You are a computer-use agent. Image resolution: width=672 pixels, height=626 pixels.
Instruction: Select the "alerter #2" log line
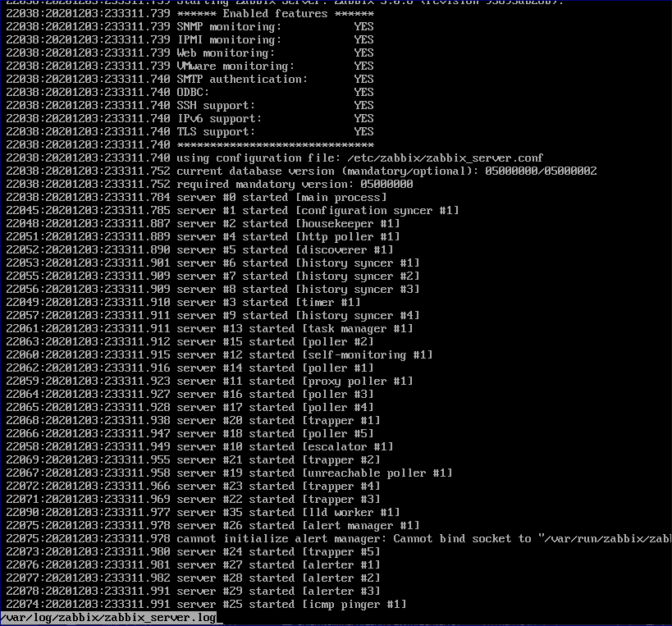point(194,578)
